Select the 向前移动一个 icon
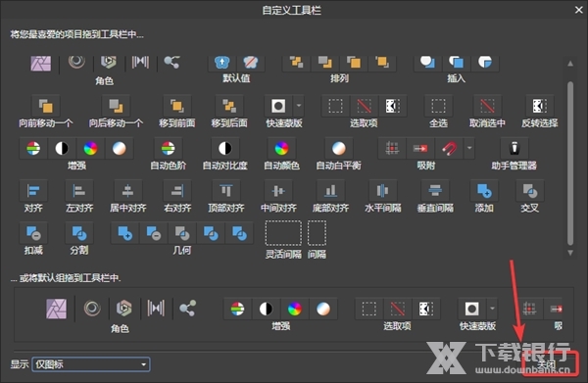 coord(46,106)
